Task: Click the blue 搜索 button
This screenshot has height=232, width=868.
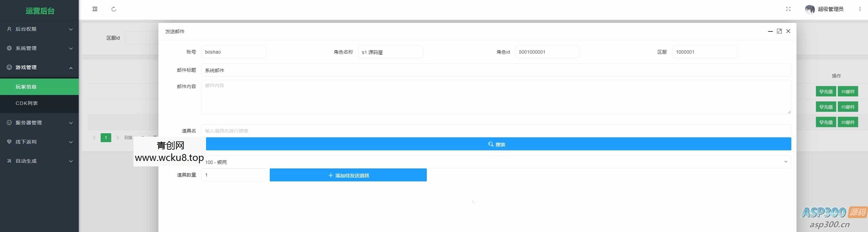Action: (x=498, y=144)
